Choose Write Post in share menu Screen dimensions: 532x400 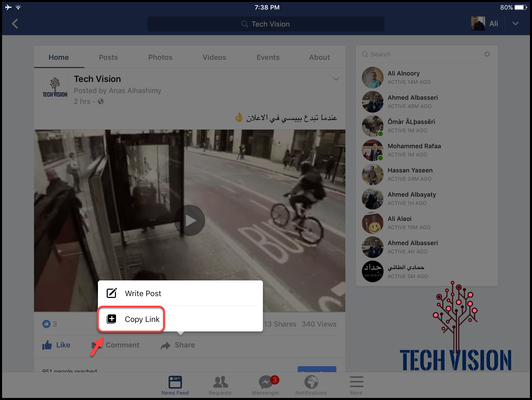[x=143, y=293]
